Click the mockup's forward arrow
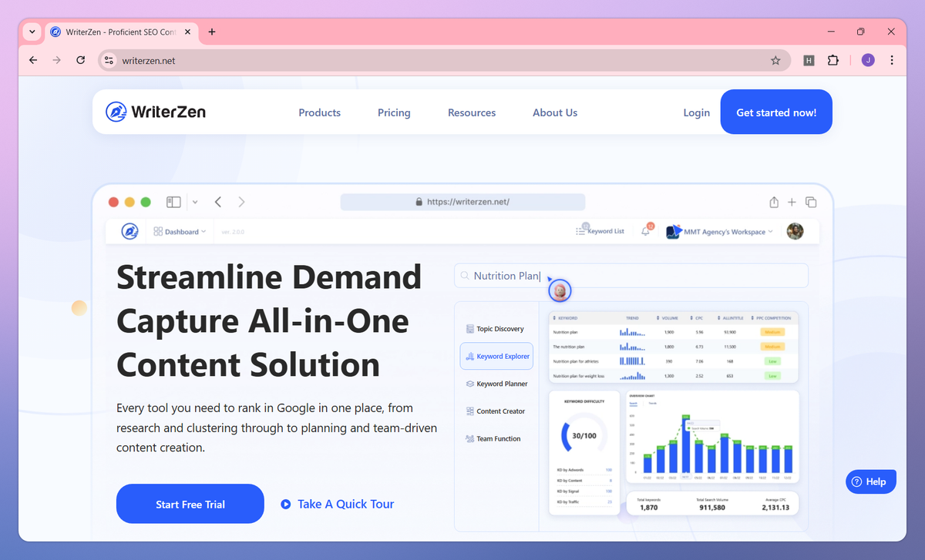Screen dimensions: 925x560 coord(241,202)
